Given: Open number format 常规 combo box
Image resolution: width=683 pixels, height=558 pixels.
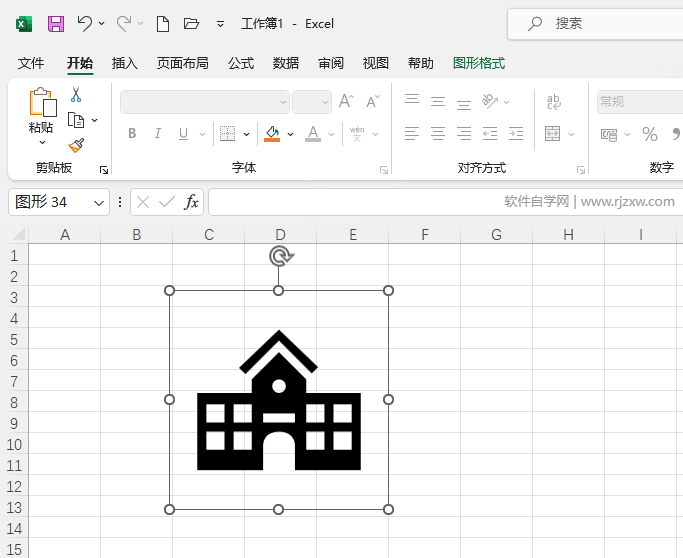Looking at the screenshot, I should 640,102.
